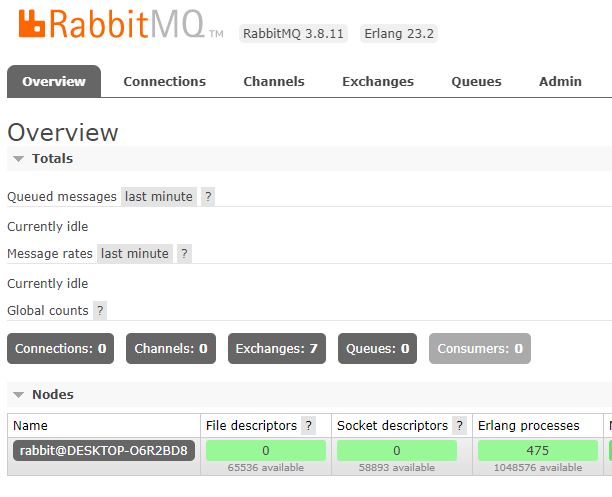Change Queued messages last minute range
The width and height of the screenshot is (612, 497).
tap(158, 196)
